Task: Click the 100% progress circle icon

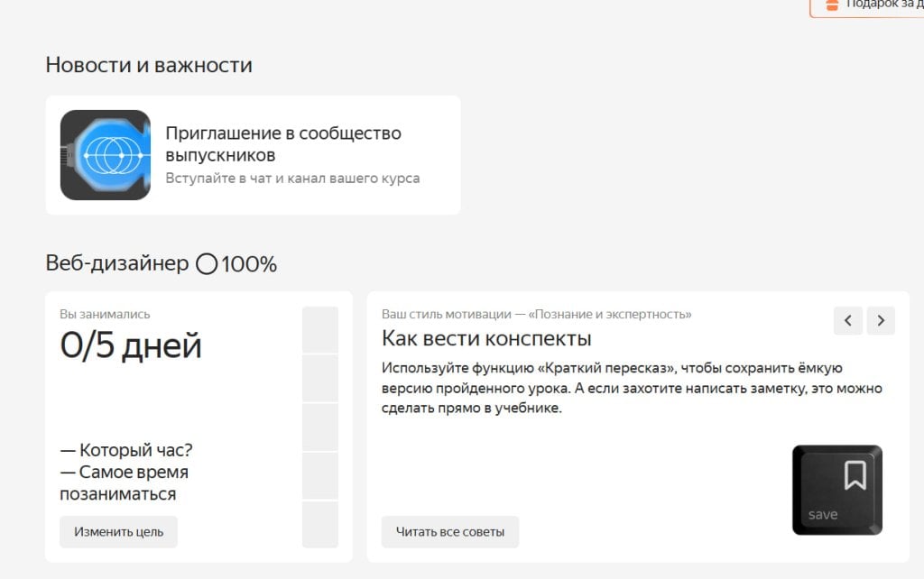Action: (x=207, y=264)
